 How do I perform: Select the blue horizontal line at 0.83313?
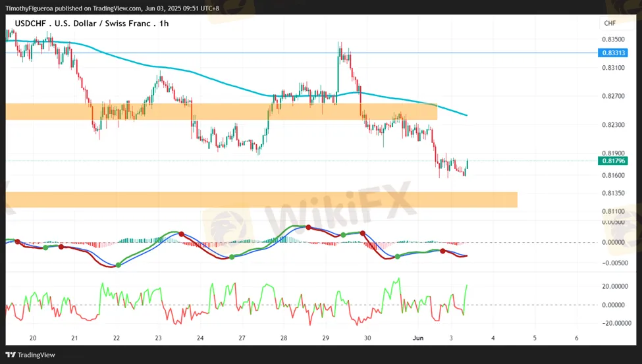pyautogui.click(x=198, y=53)
